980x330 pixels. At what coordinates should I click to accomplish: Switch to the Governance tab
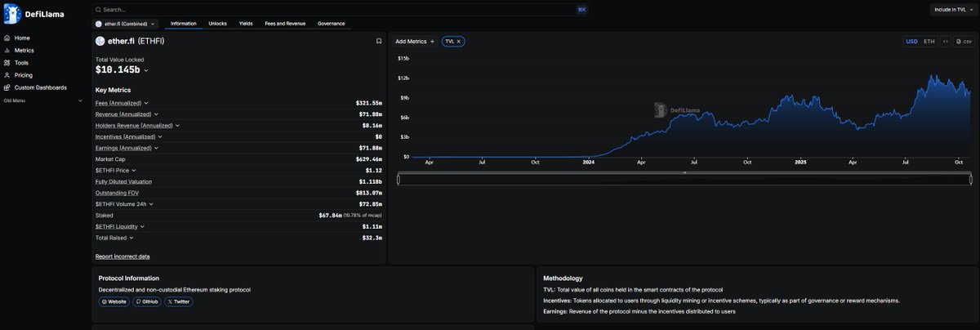(331, 24)
